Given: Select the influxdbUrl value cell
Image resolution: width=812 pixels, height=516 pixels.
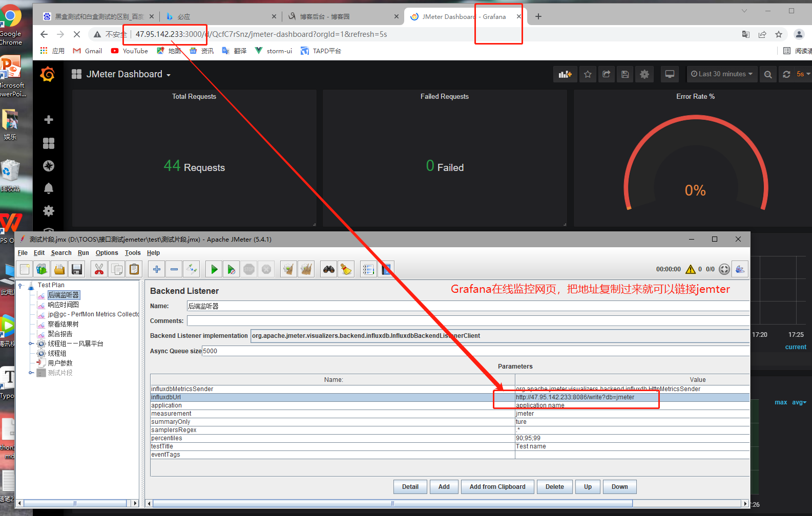Looking at the screenshot, I should 632,397.
